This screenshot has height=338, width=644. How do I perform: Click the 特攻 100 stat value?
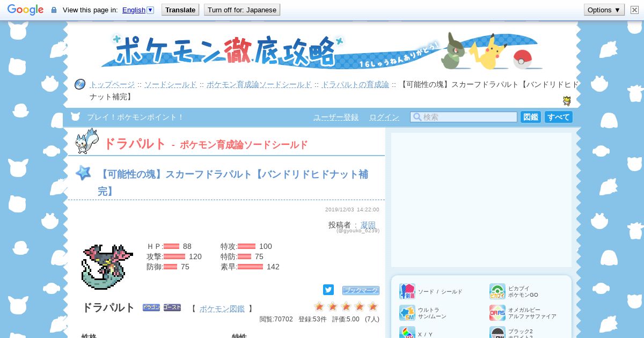(266, 246)
